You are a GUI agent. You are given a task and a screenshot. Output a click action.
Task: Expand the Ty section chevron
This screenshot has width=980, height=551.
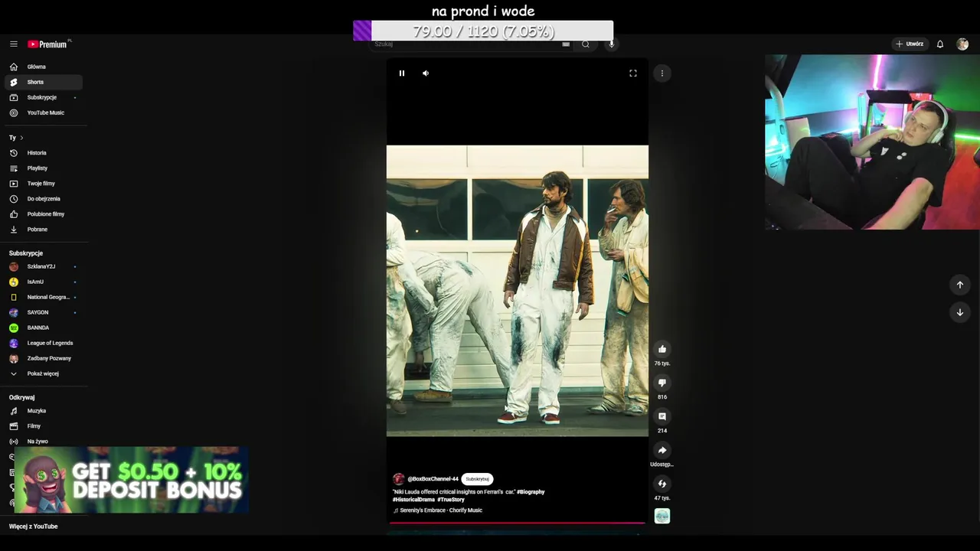coord(21,138)
